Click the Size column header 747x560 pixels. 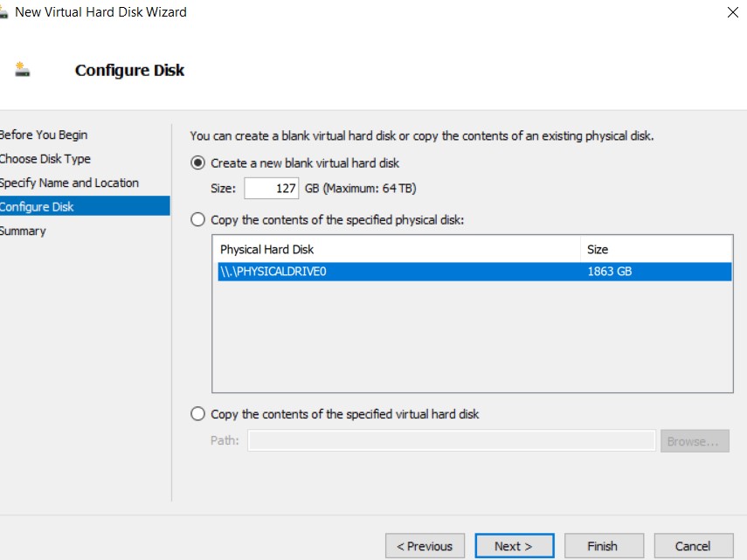point(597,249)
